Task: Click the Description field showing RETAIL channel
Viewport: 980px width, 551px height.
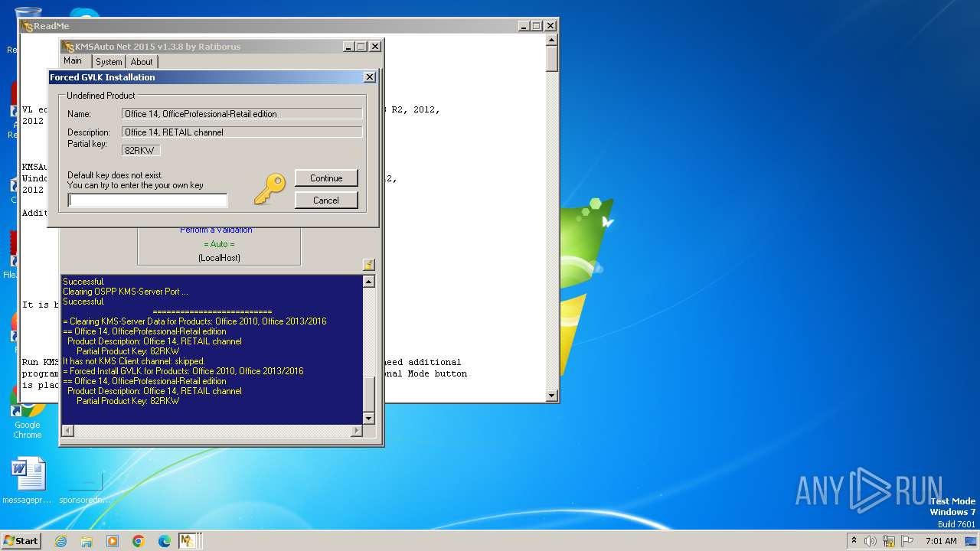Action: pyautogui.click(x=242, y=132)
